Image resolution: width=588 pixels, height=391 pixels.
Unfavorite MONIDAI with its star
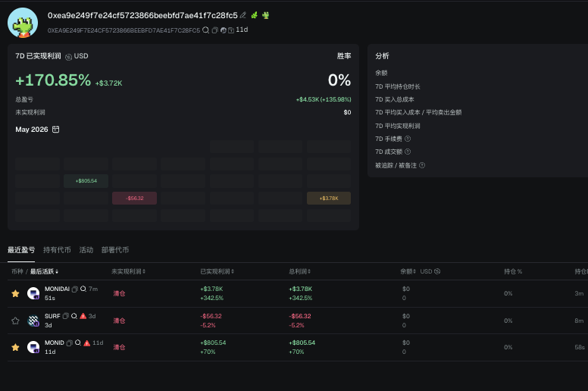(x=15, y=293)
